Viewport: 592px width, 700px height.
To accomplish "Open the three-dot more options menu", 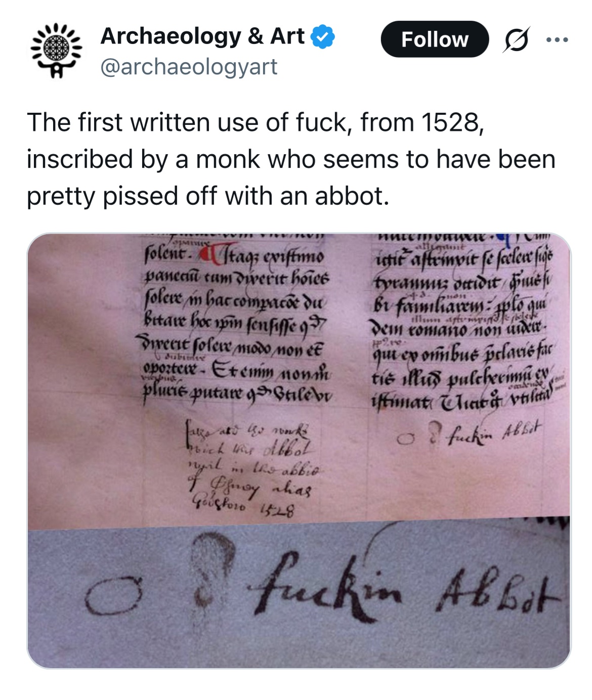I will click(557, 40).
